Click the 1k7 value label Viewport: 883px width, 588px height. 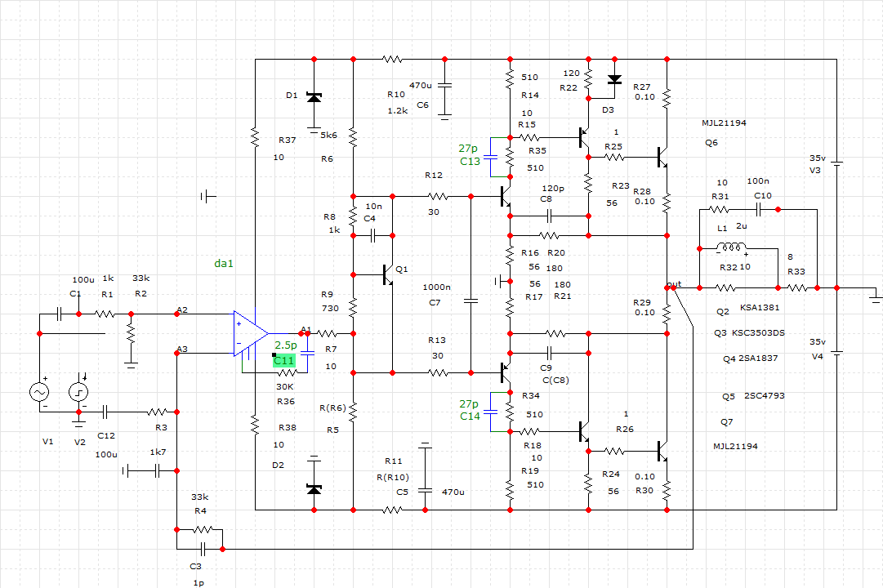[158, 452]
